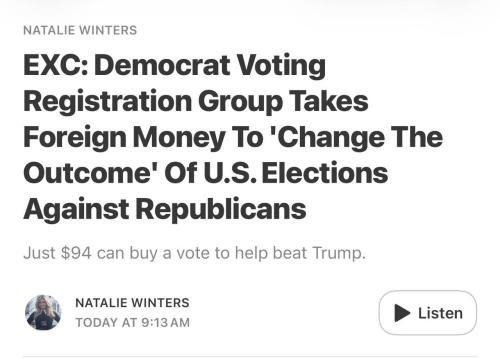Open the headline starting 'EXC: Democrat Voting'
The image size is (500, 362).
pos(233,137)
